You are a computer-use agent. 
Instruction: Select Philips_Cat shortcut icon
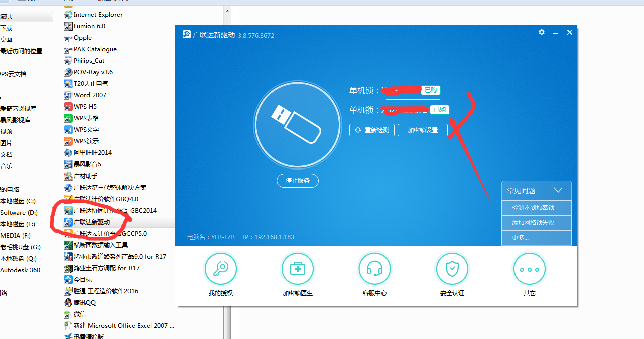pos(68,61)
